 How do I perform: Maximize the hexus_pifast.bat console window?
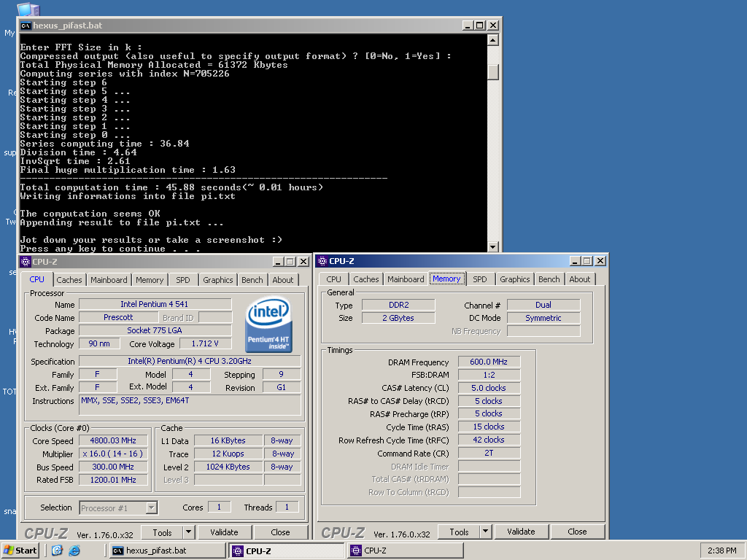point(480,26)
